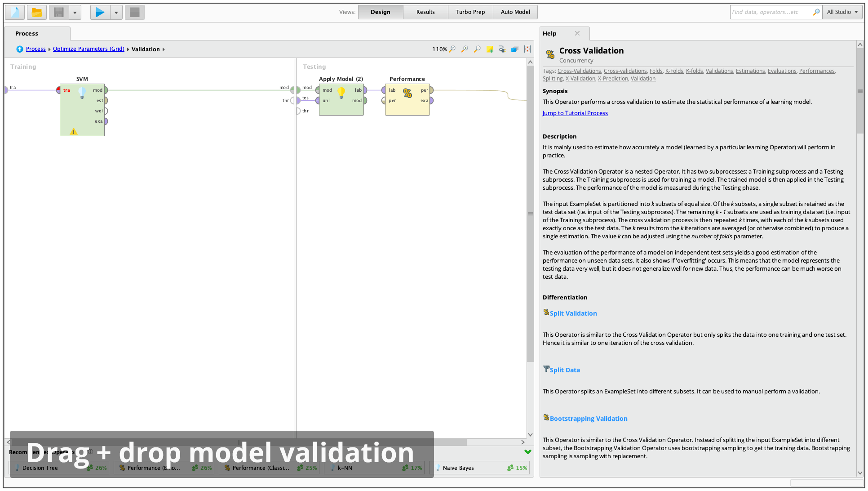
Task: Go to Optimize Parameters (Grid) breadcrumb
Action: pyautogui.click(x=89, y=49)
